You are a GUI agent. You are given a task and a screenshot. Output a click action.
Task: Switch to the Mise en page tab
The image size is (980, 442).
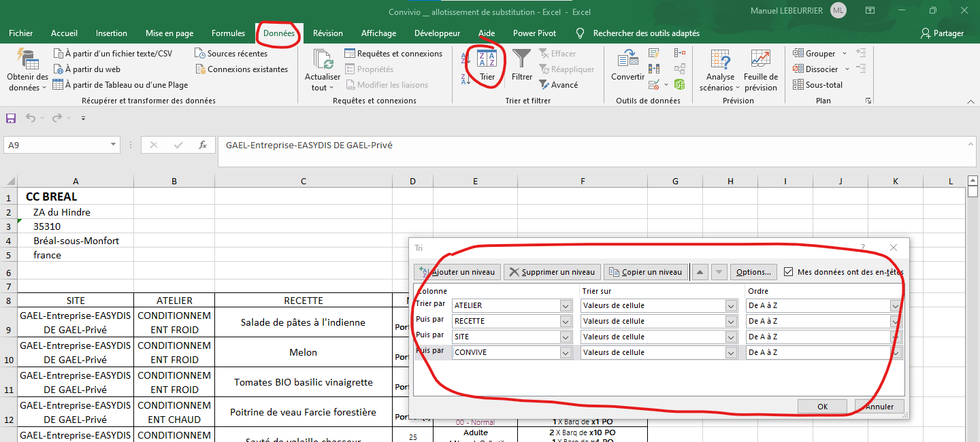(169, 33)
